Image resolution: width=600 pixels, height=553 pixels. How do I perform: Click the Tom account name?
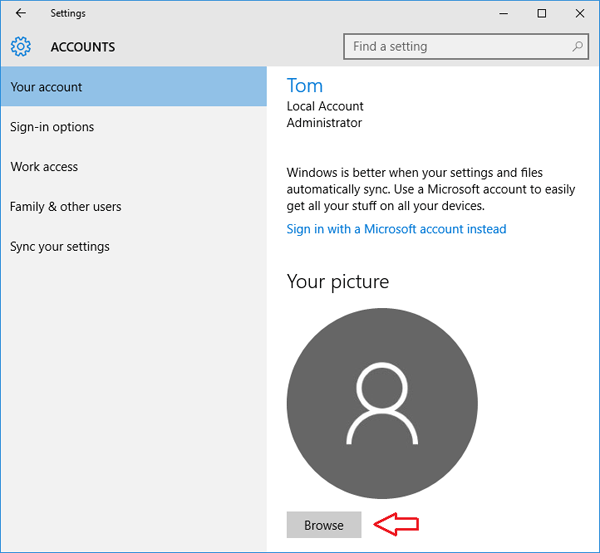[x=305, y=85]
